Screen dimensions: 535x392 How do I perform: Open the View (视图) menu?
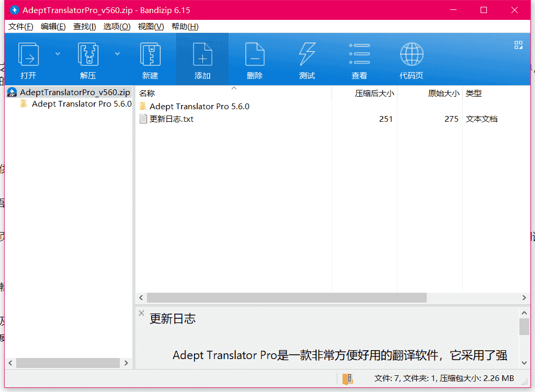pos(151,27)
